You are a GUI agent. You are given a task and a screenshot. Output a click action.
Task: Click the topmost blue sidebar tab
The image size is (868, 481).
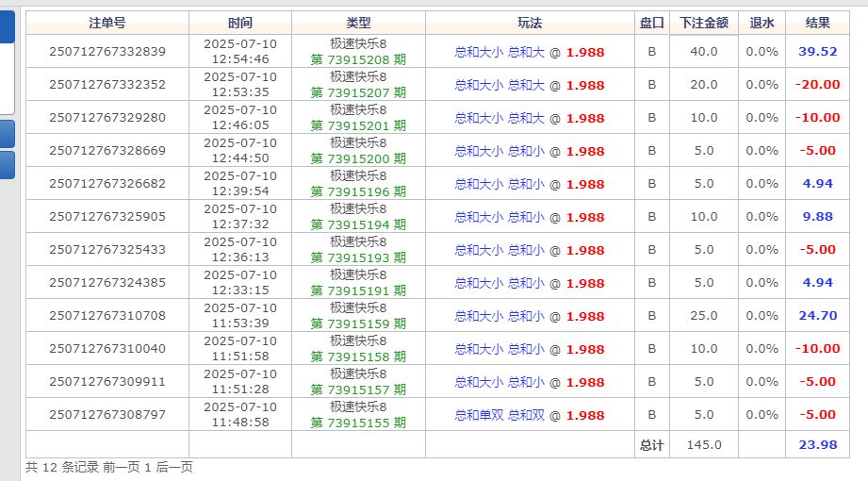(x=7, y=26)
